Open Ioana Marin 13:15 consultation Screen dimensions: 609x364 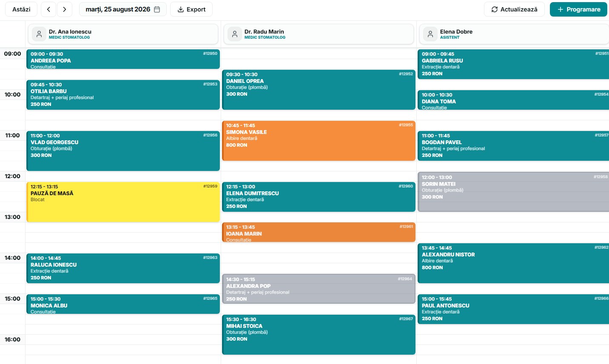tap(319, 232)
